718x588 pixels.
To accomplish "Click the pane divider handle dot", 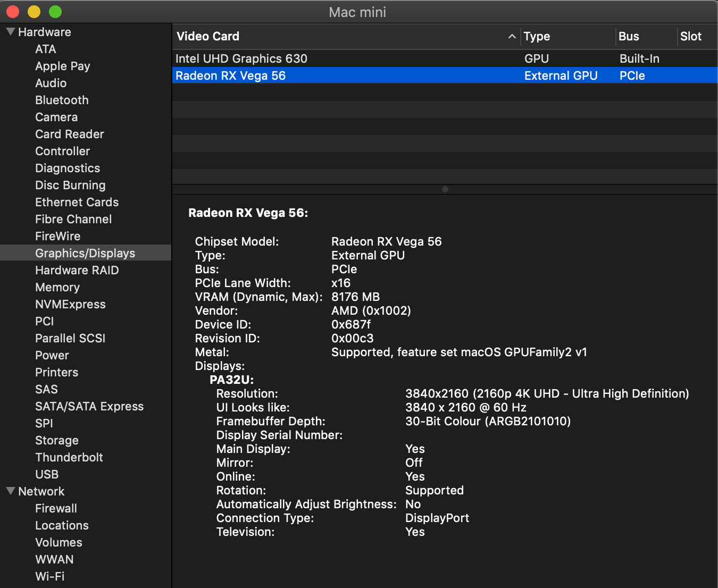I will coord(445,189).
